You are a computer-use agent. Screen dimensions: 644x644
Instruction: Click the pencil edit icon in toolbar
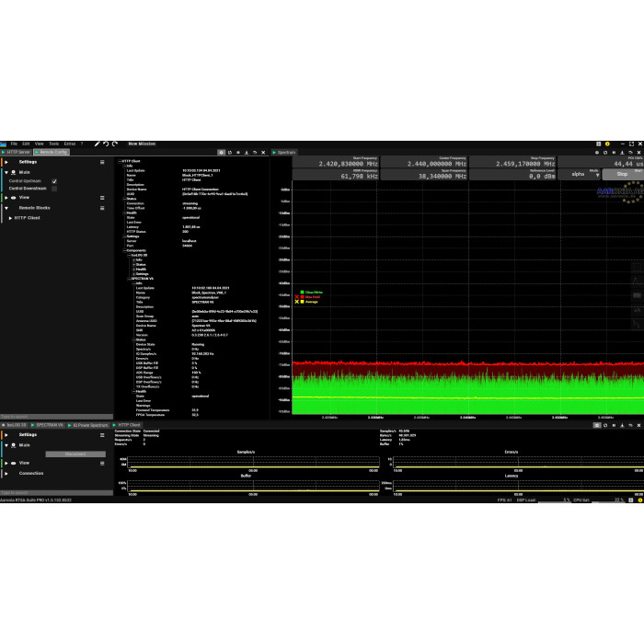click(97, 144)
